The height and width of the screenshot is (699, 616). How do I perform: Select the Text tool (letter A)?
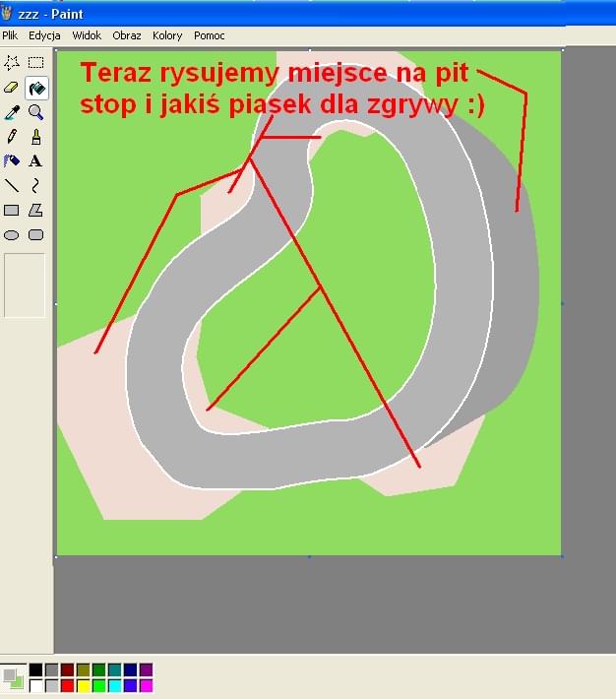(x=36, y=160)
